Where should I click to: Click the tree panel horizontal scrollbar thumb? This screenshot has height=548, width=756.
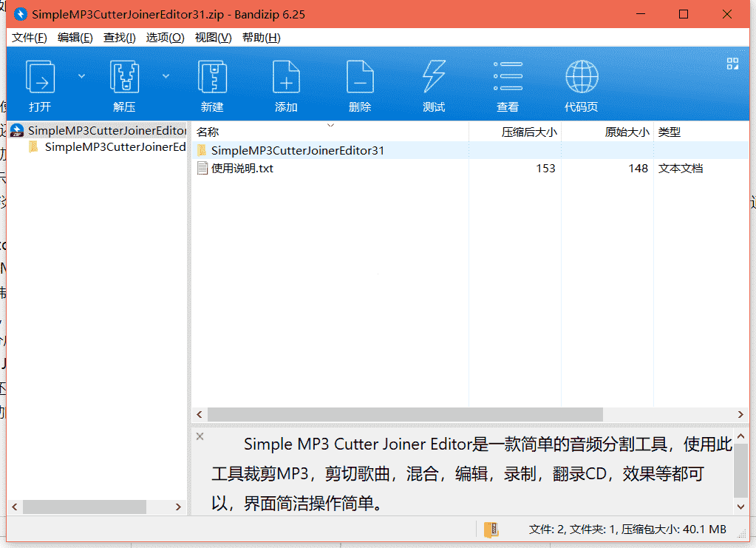[x=84, y=507]
